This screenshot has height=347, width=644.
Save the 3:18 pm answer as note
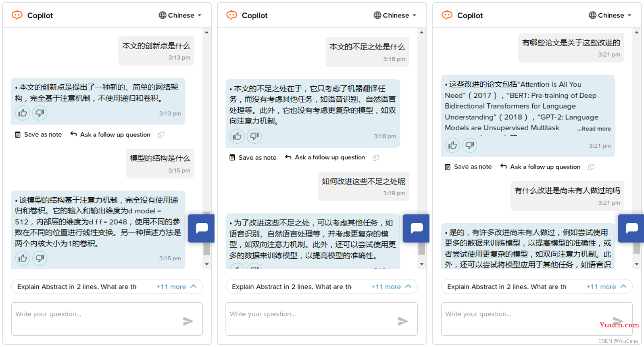tap(253, 158)
